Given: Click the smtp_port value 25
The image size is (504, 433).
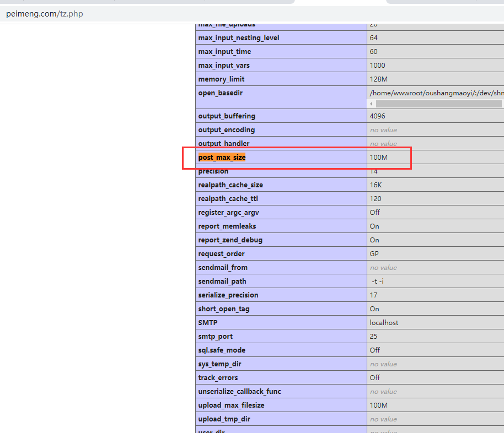Looking at the screenshot, I should tap(374, 337).
